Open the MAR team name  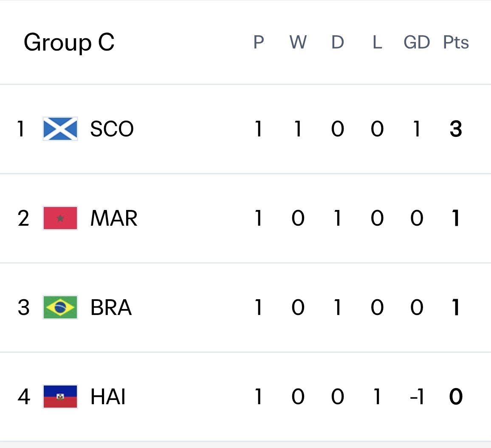tap(114, 218)
